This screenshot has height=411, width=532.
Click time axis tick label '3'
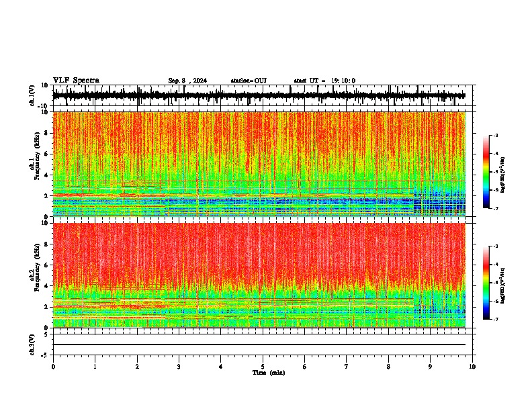pos(179,367)
